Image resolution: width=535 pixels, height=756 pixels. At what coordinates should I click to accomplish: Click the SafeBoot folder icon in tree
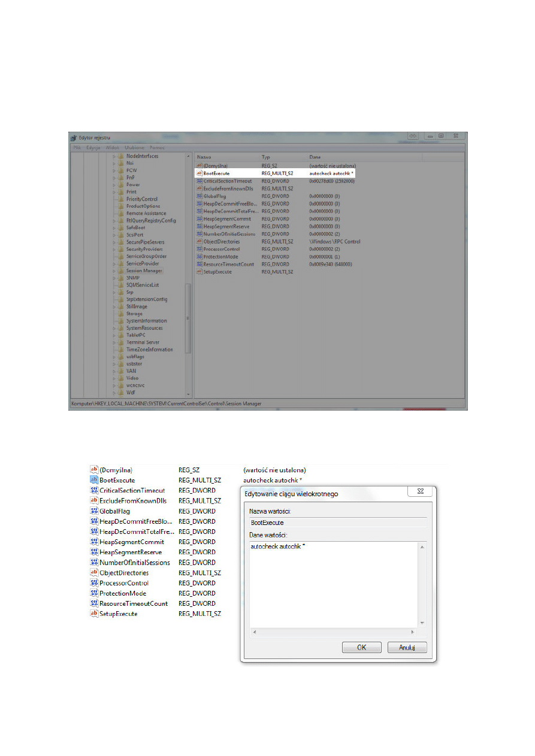pos(121,227)
